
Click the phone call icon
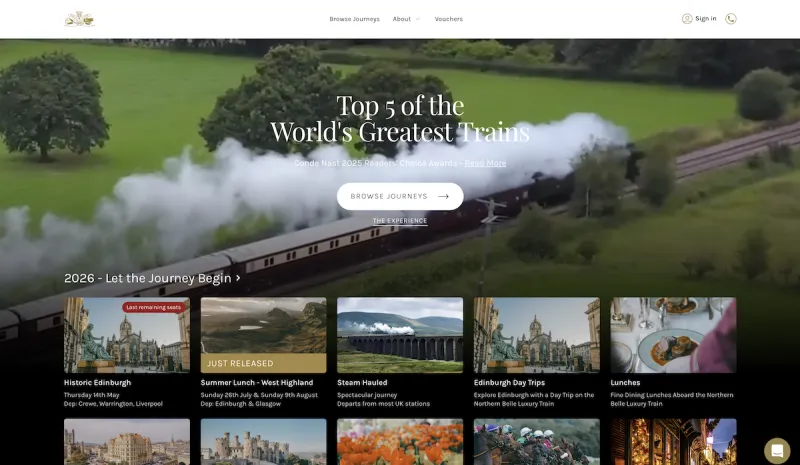pyautogui.click(x=731, y=18)
